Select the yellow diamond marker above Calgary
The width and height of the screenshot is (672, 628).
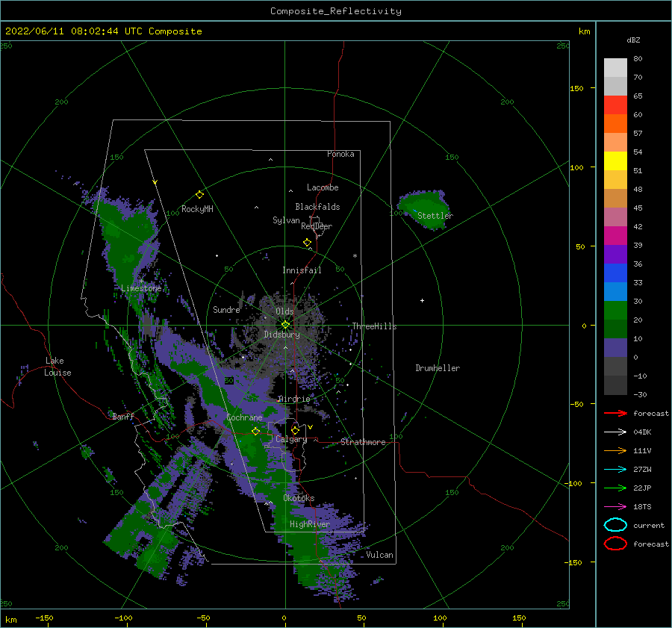tap(295, 430)
